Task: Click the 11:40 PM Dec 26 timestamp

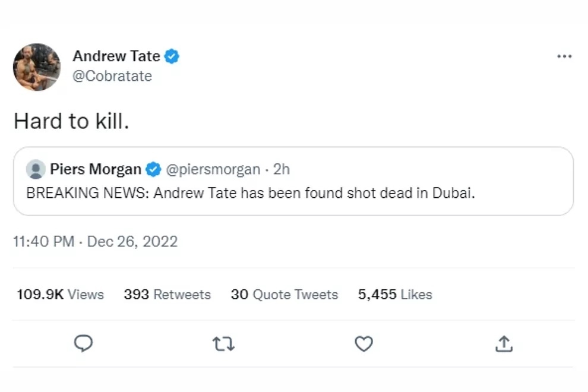Action: coord(95,242)
